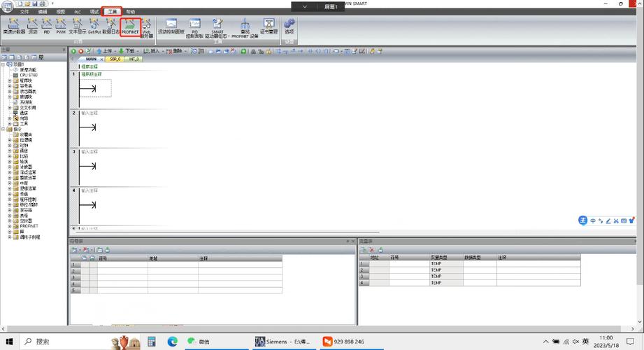Switch to the INT_0 tab
This screenshot has width=644, height=350.
pyautogui.click(x=134, y=59)
